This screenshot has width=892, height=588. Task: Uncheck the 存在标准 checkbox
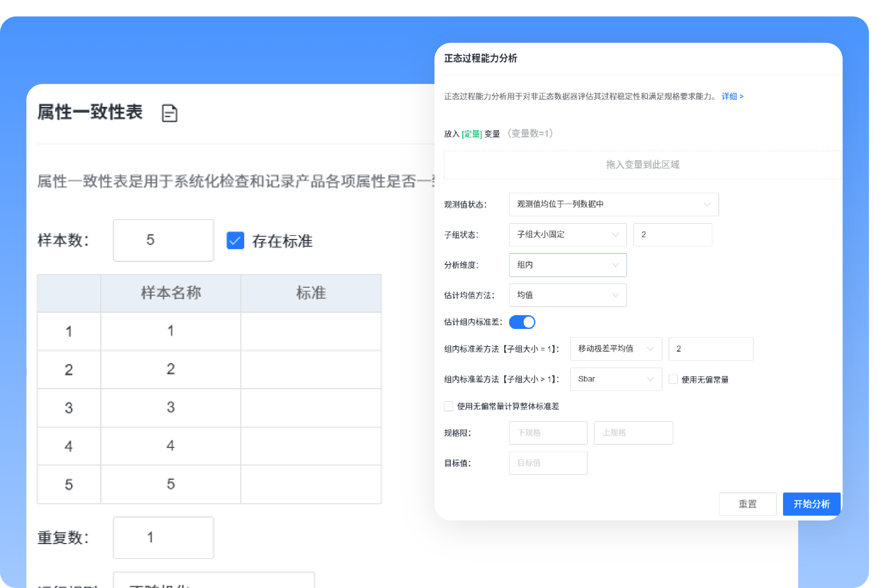[235, 240]
